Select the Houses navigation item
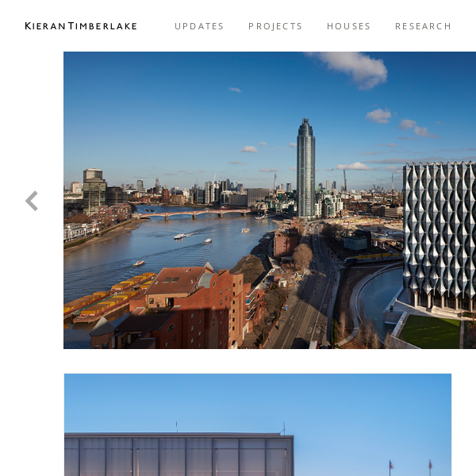 point(349,26)
